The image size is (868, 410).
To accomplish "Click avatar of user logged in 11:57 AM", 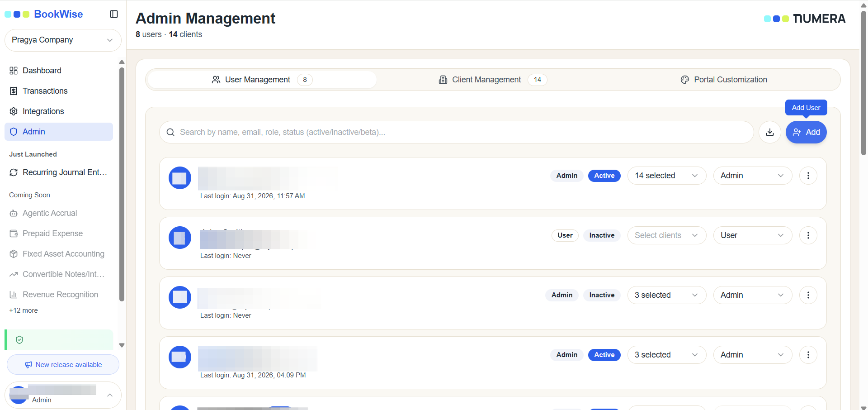I will [x=180, y=178].
